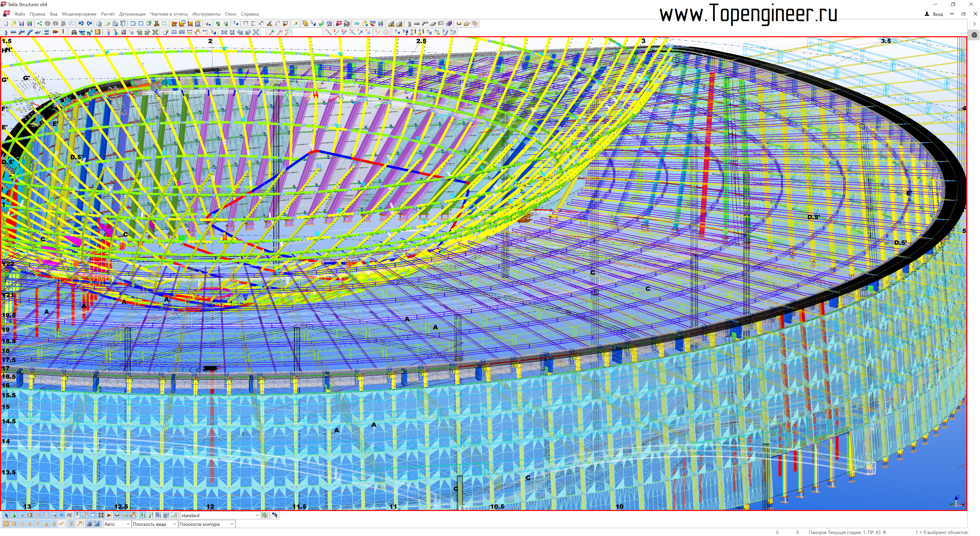
Task: Open the binoculars find tool
Action: click(74, 32)
